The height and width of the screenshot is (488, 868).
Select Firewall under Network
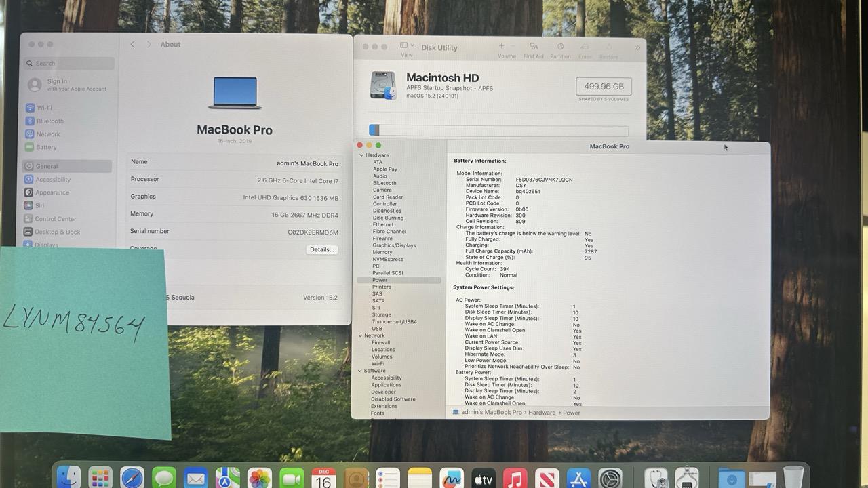point(380,343)
